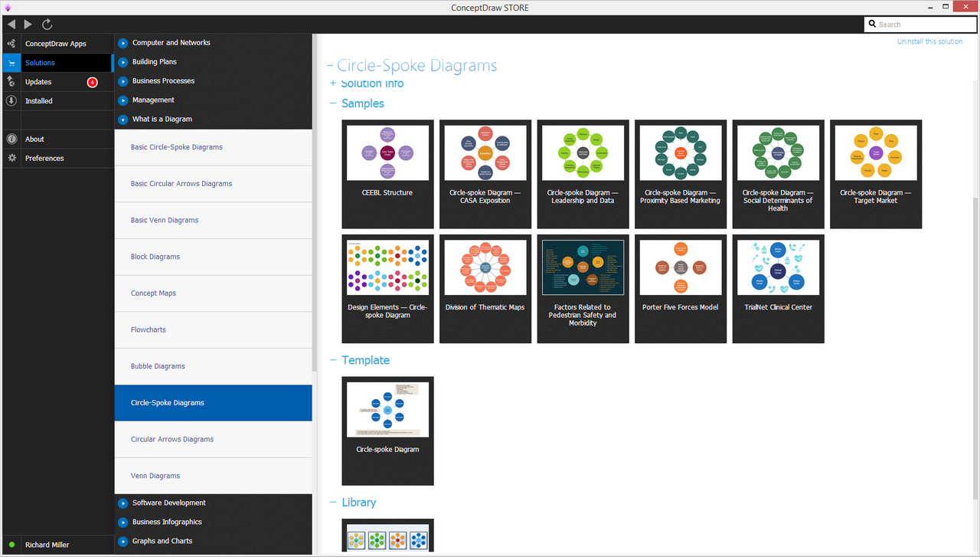This screenshot has height=557, width=980.
Task: Click the search magnifier icon
Action: pos(872,25)
